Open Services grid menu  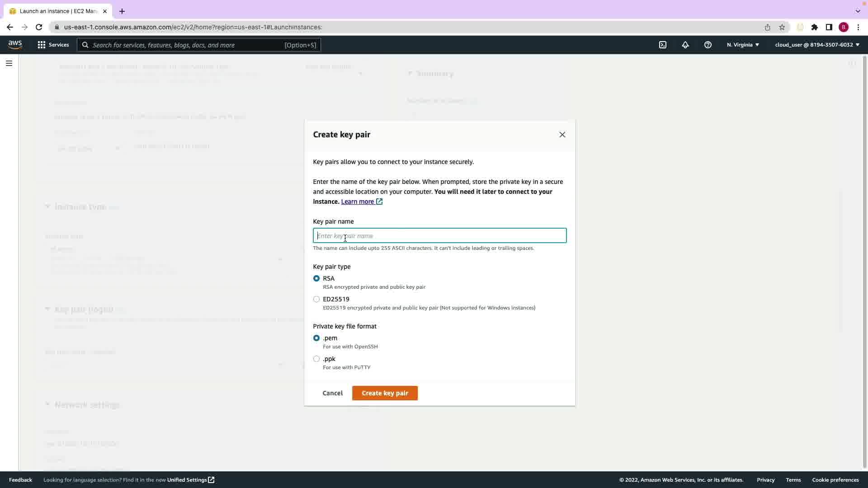tap(53, 45)
